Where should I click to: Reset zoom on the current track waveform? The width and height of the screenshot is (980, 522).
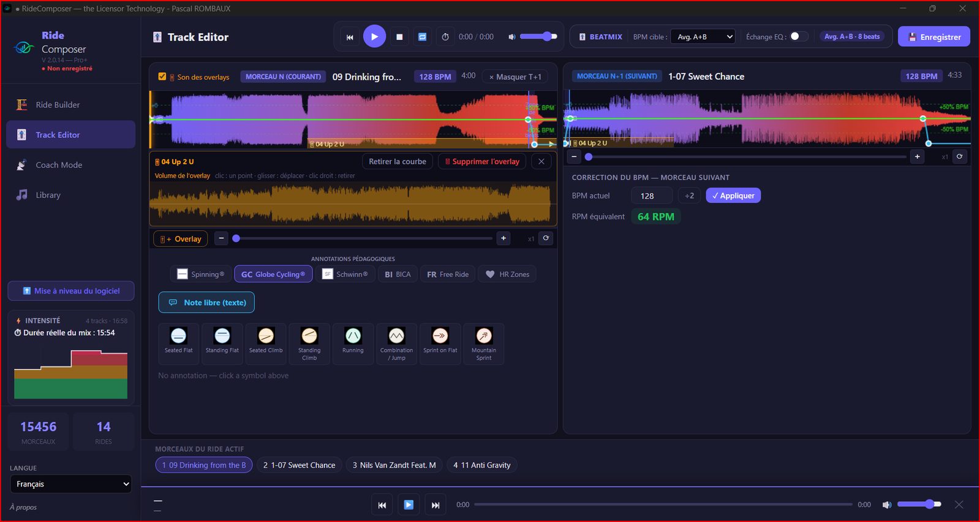point(546,238)
